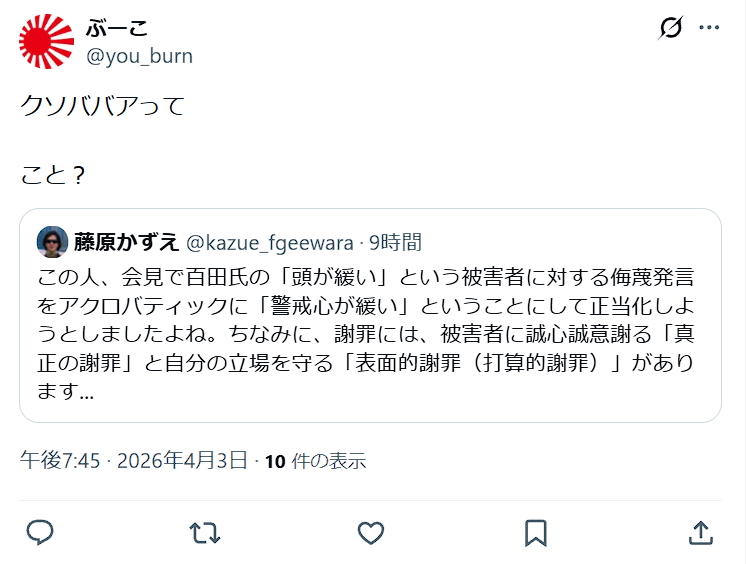Image resolution: width=746 pixels, height=564 pixels.
Task: Click the quoted author name 藤原かずえ
Action: point(126,242)
